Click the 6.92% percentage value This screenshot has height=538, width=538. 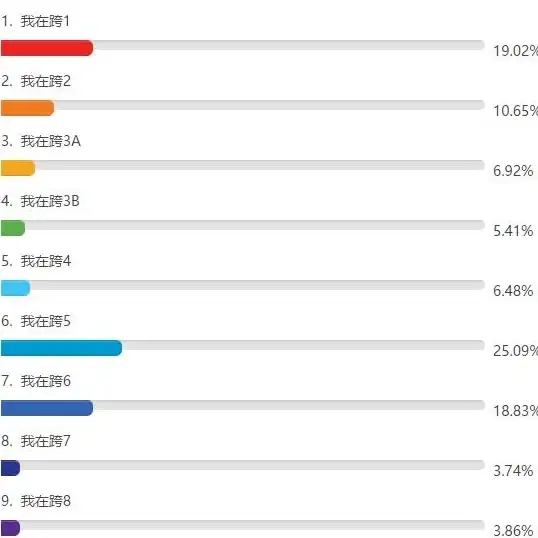coord(513,171)
